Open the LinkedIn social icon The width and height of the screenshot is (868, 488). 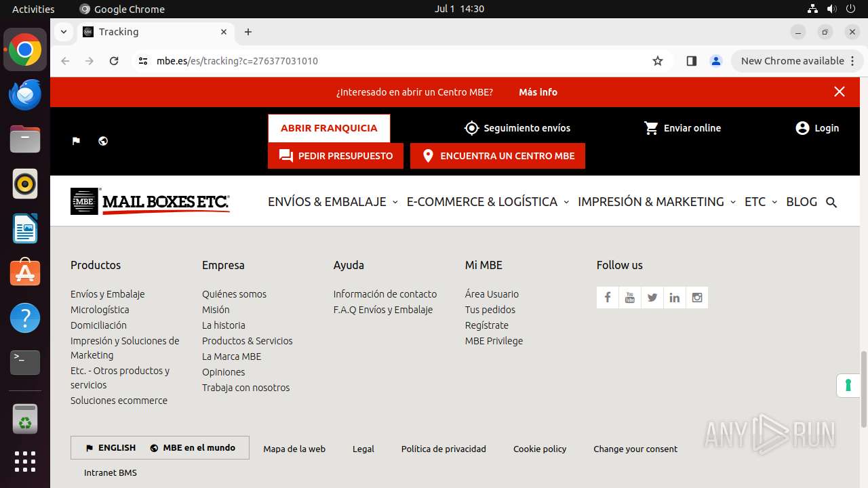click(675, 298)
